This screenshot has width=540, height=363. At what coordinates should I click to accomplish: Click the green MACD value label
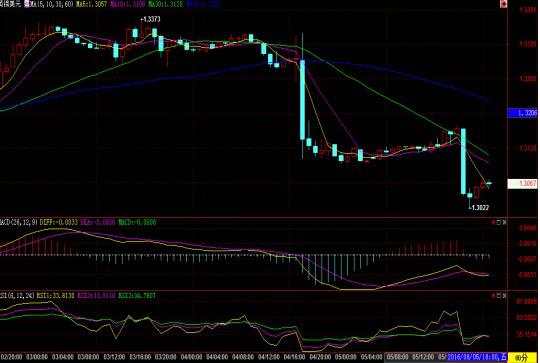(137, 222)
